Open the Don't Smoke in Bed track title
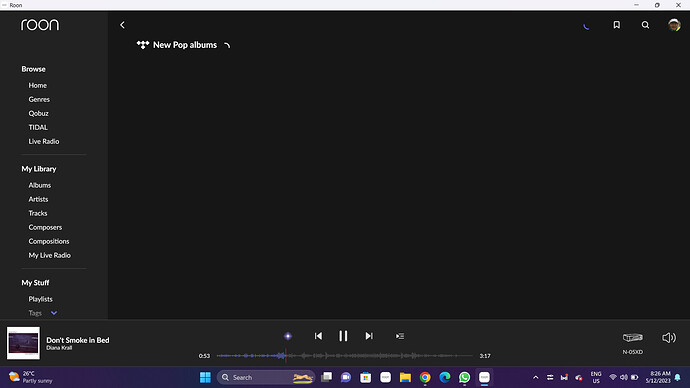This screenshot has height=388, width=690. [77, 340]
